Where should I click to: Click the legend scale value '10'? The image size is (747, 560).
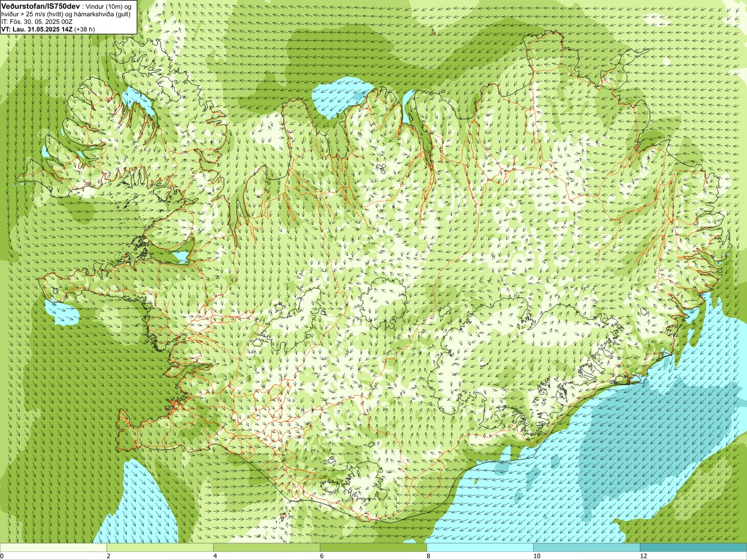(537, 556)
